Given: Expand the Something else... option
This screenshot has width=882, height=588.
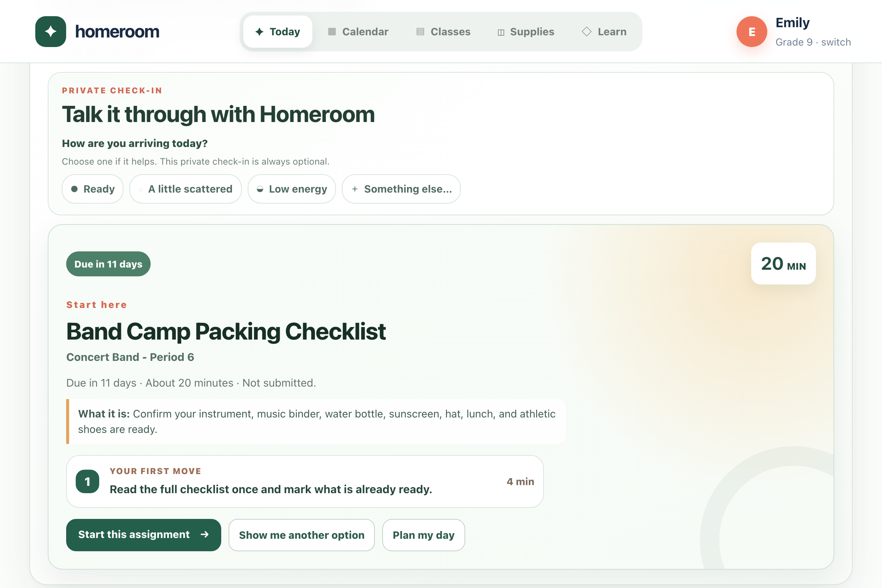Looking at the screenshot, I should click(401, 189).
